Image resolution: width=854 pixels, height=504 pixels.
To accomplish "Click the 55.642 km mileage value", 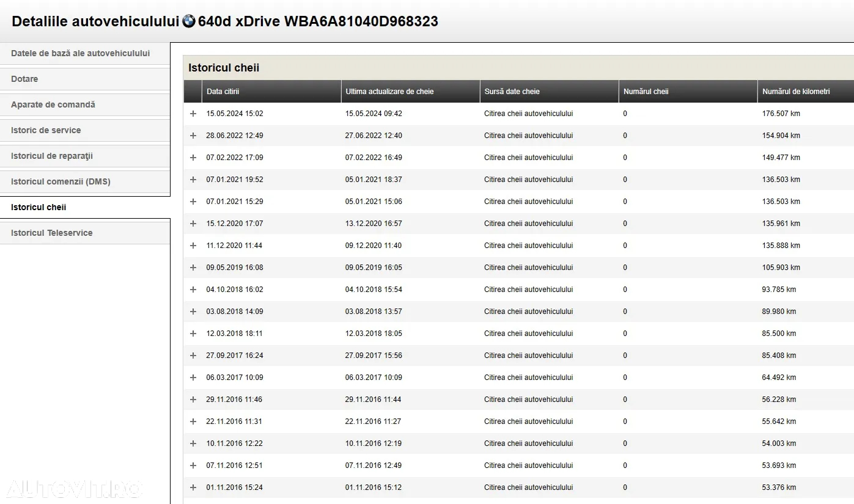I will pos(779,422).
